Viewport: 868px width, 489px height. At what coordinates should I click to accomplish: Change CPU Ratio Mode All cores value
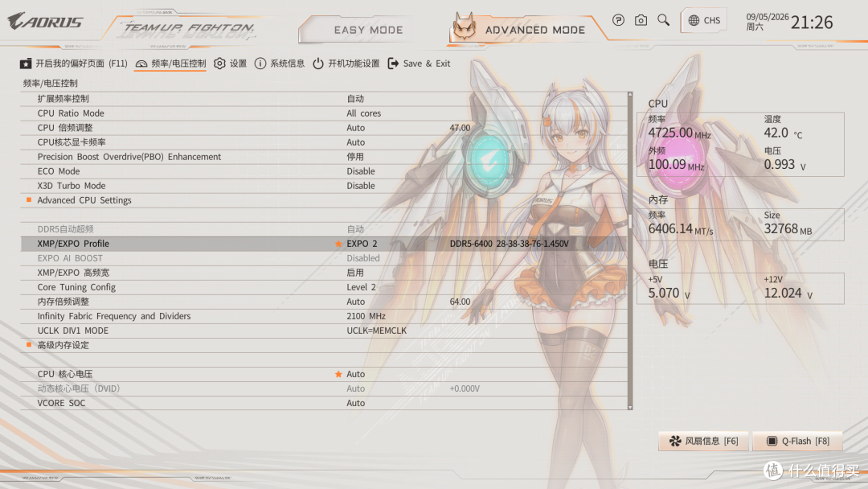click(364, 113)
